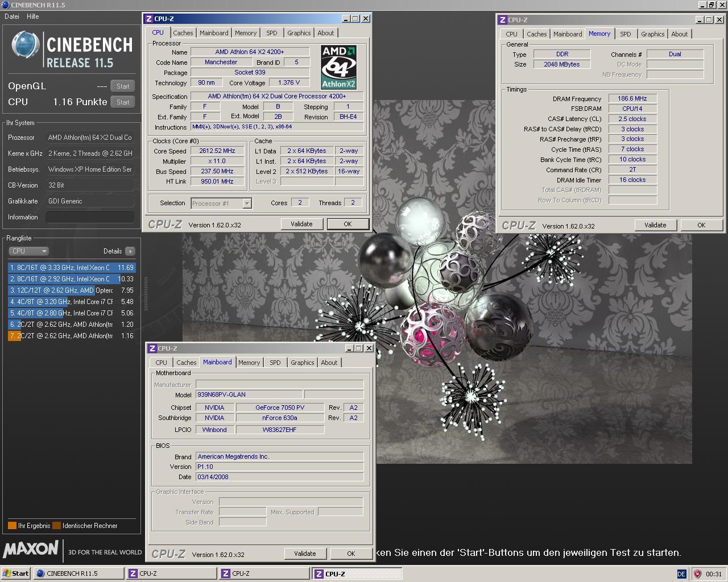
Task: Click the Maxon logo at bottom left
Action: (31, 549)
